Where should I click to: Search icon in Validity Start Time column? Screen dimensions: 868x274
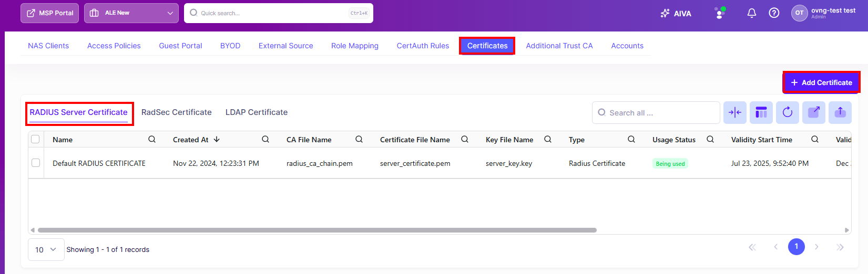(815, 139)
